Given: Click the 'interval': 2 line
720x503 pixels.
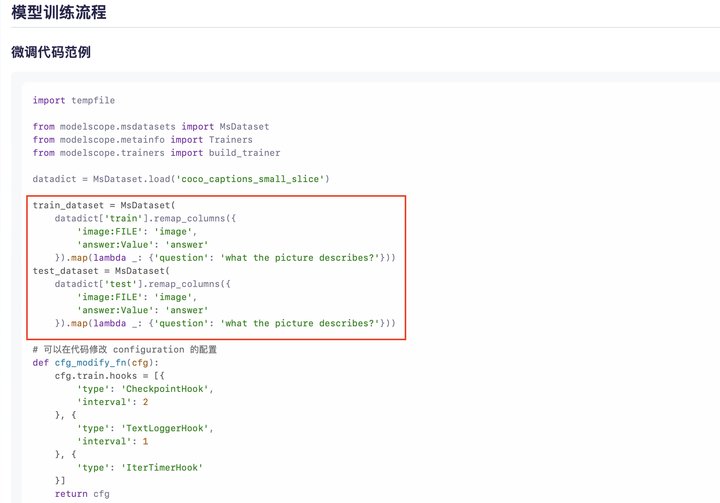Looking at the screenshot, I should [x=113, y=402].
